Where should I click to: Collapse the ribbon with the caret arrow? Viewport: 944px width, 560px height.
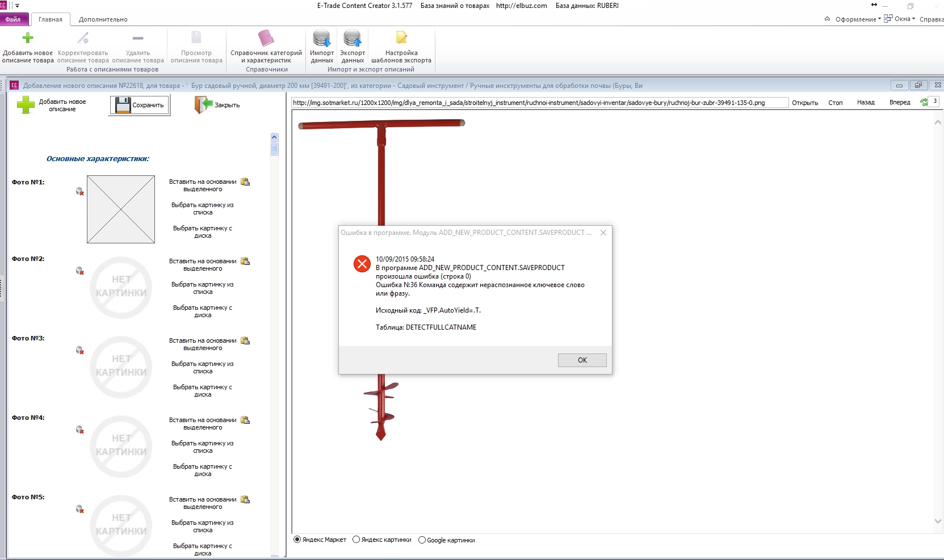pyautogui.click(x=827, y=19)
